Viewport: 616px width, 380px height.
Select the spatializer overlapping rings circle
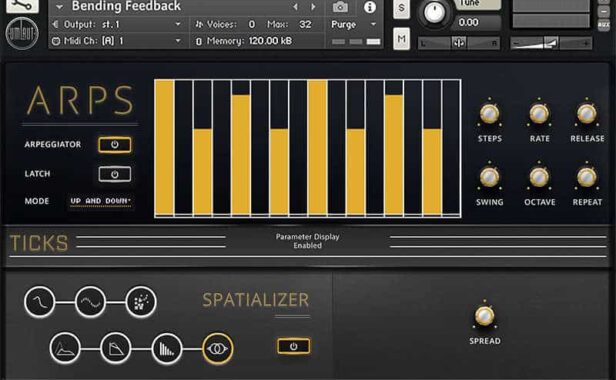[x=218, y=348]
